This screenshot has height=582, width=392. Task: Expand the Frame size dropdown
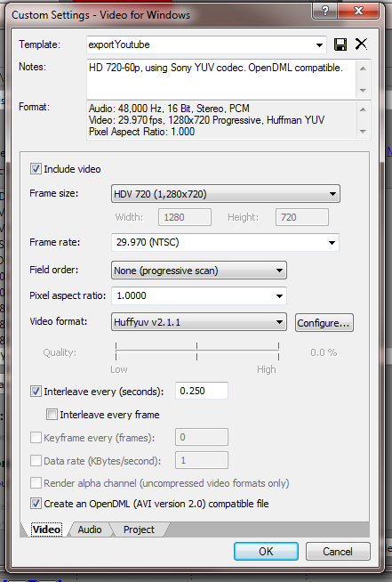[x=226, y=194]
